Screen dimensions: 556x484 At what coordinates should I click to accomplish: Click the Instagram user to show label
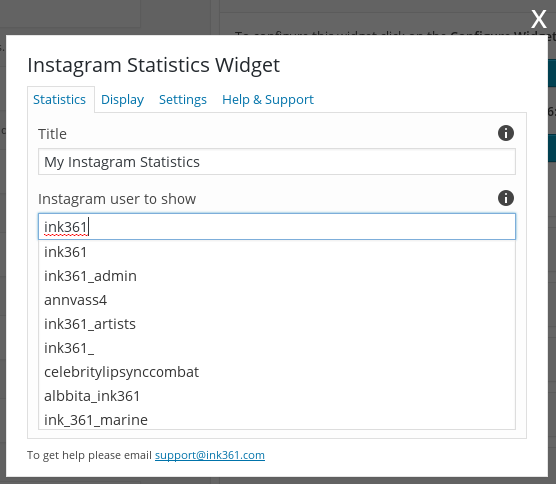click(117, 199)
